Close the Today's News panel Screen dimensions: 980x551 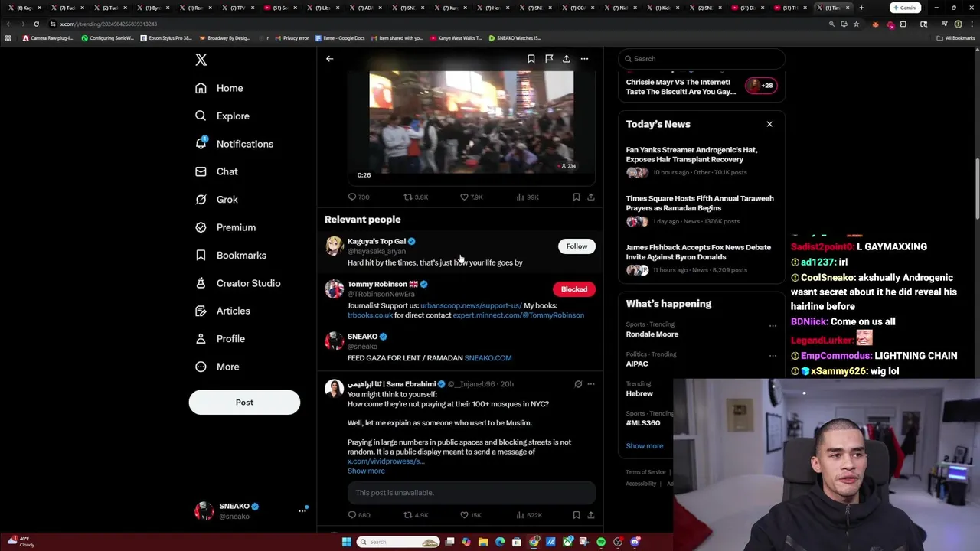tap(769, 124)
